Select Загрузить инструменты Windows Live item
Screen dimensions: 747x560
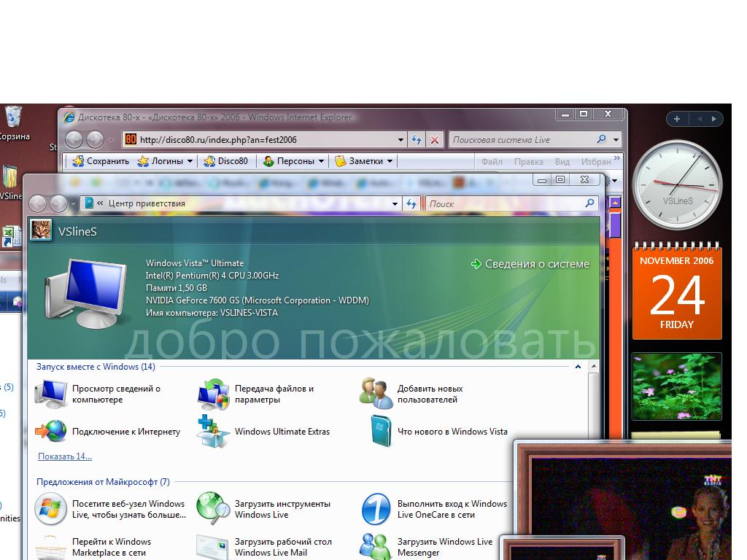click(263, 509)
